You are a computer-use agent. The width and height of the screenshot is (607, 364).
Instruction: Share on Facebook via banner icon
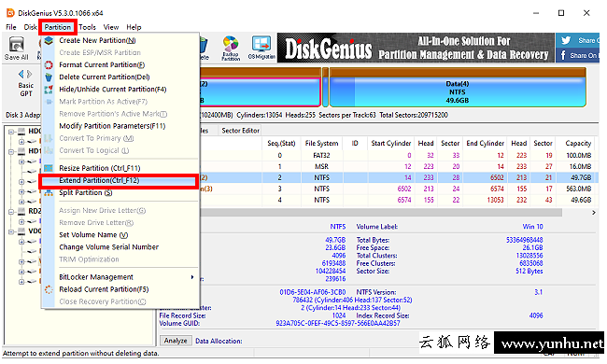[563, 55]
